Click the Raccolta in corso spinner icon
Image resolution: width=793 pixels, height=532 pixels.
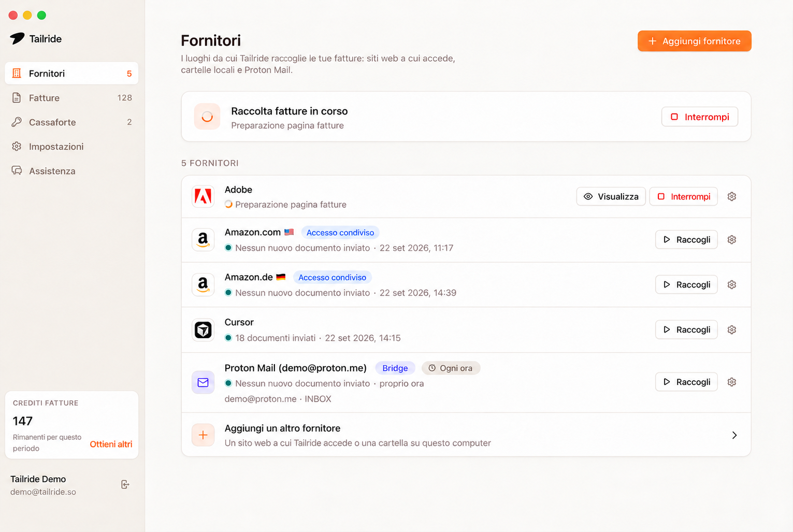click(x=207, y=117)
